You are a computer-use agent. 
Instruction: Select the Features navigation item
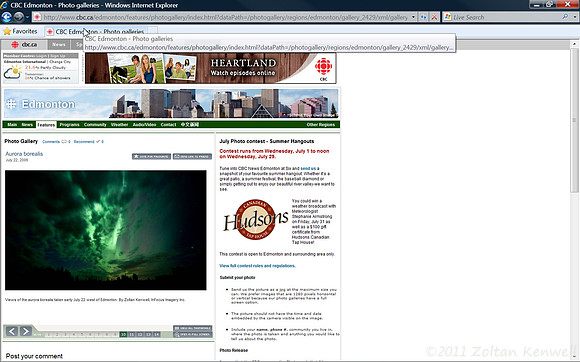pos(46,125)
